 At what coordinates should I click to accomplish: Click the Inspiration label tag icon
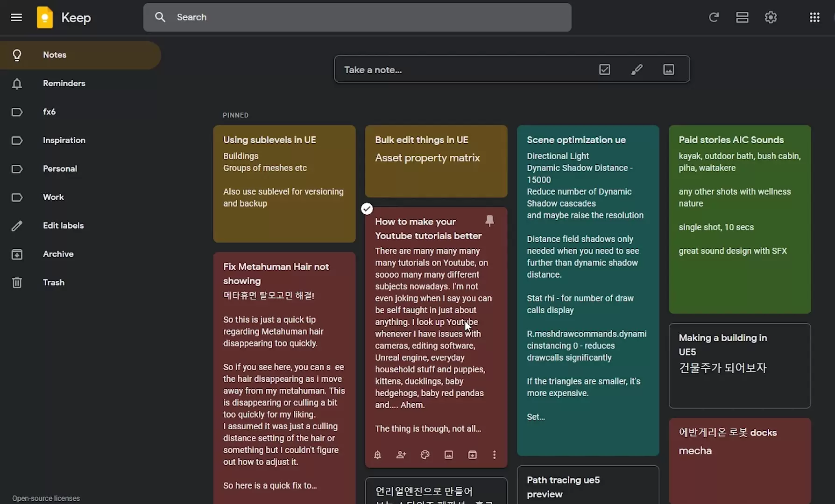click(17, 140)
